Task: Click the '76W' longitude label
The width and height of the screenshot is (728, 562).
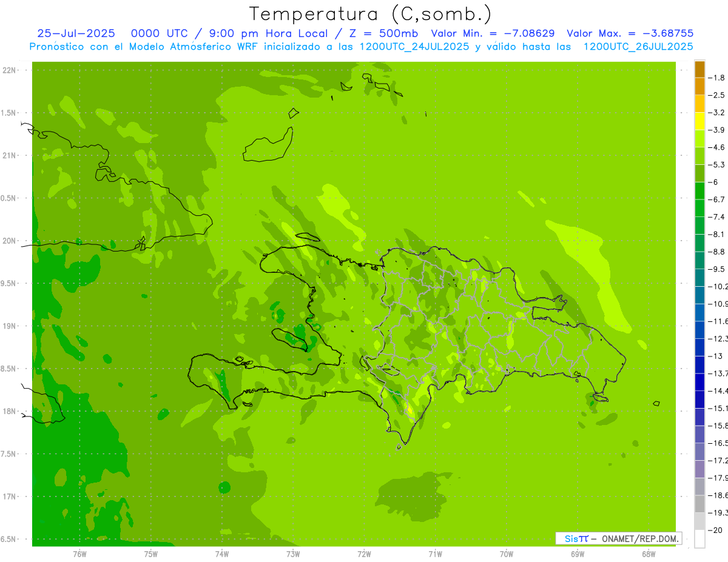Action: coord(79,554)
